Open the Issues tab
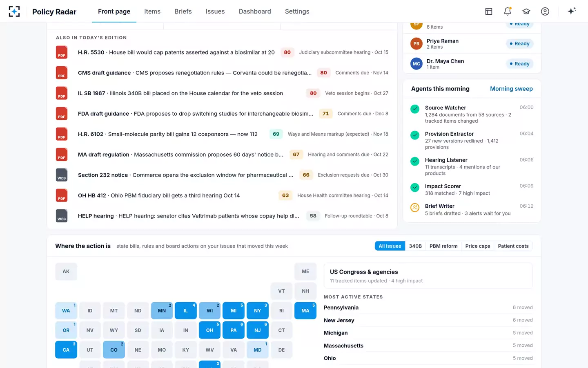The width and height of the screenshot is (588, 368). tap(215, 11)
